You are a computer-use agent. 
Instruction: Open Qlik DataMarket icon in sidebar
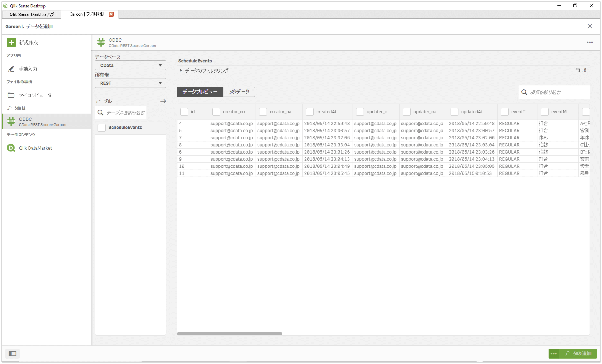(x=11, y=148)
